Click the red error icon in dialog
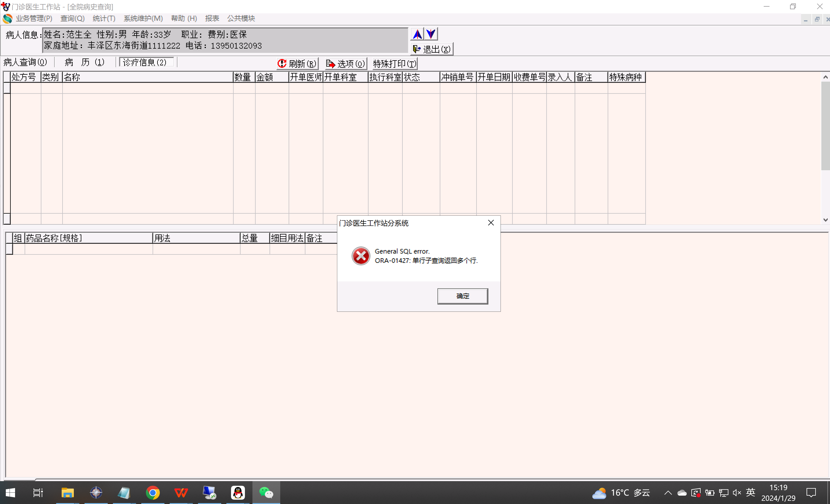This screenshot has width=830, height=504. click(x=360, y=256)
